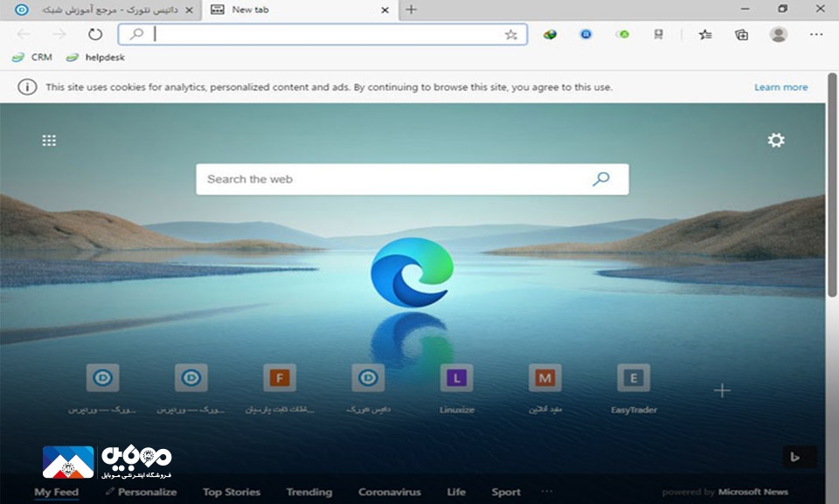Open the green circle extension in toolbar
This screenshot has height=504, width=839.
(x=622, y=35)
